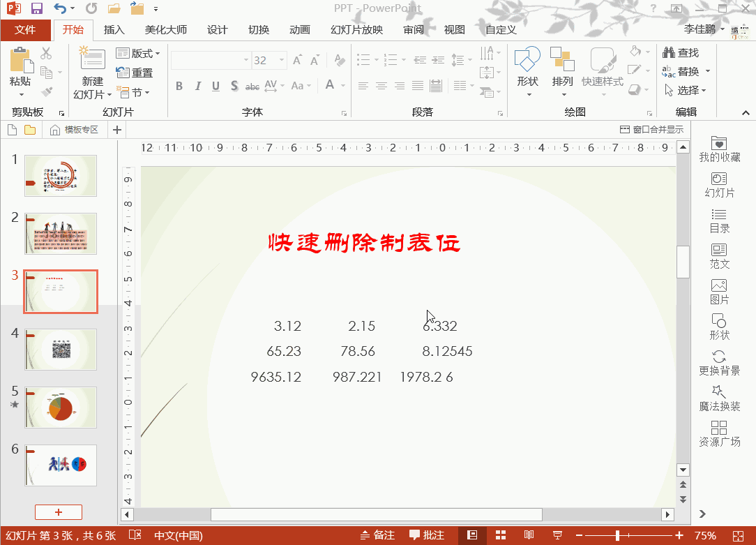Viewport: 756px width, 545px height.
Task: Toggle 批注 comments pane
Action: point(427,535)
